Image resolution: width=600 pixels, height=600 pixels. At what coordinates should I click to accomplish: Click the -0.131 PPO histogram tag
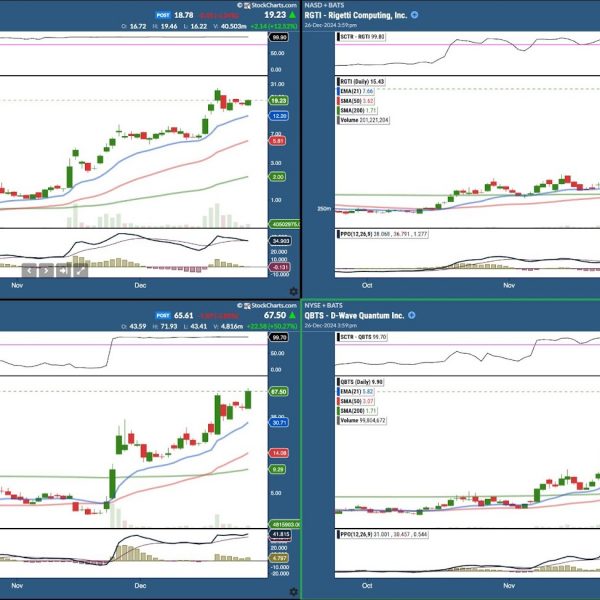(280, 267)
